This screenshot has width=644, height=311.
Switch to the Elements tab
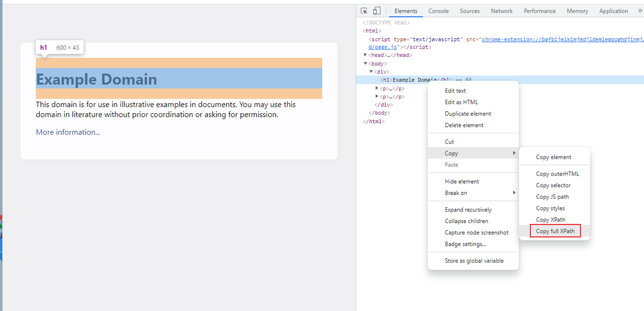pos(406,11)
